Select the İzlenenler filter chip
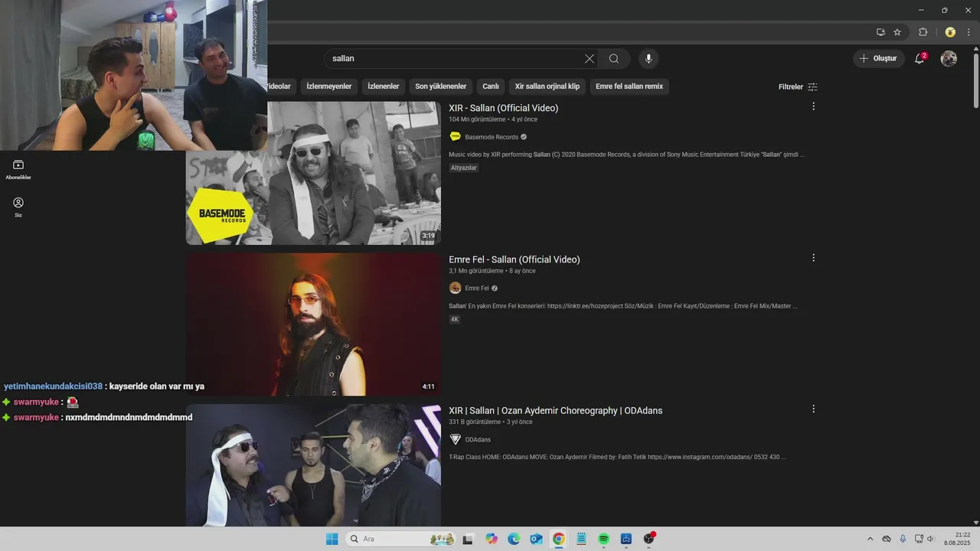The height and width of the screenshot is (551, 980). [384, 86]
